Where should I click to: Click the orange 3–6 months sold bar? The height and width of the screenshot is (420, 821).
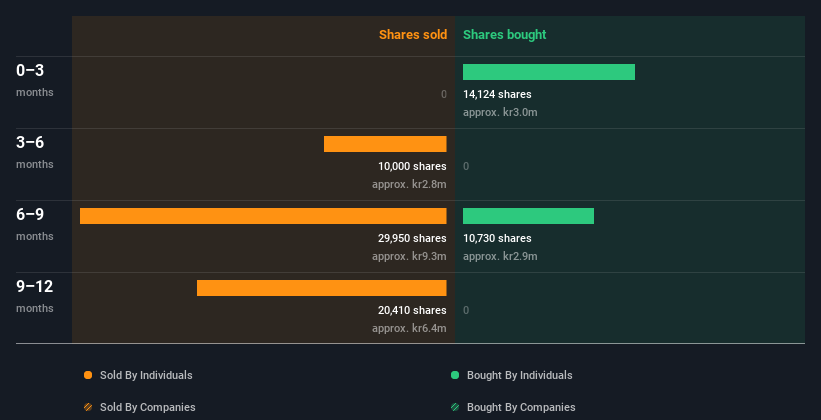coord(385,144)
